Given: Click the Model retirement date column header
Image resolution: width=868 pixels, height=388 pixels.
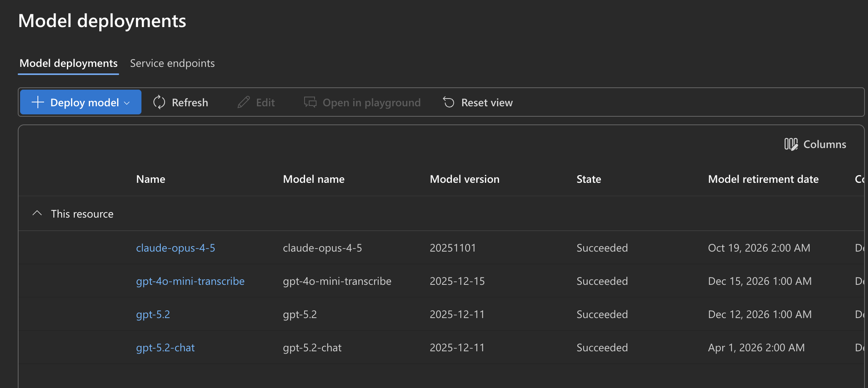Looking at the screenshot, I should (763, 179).
